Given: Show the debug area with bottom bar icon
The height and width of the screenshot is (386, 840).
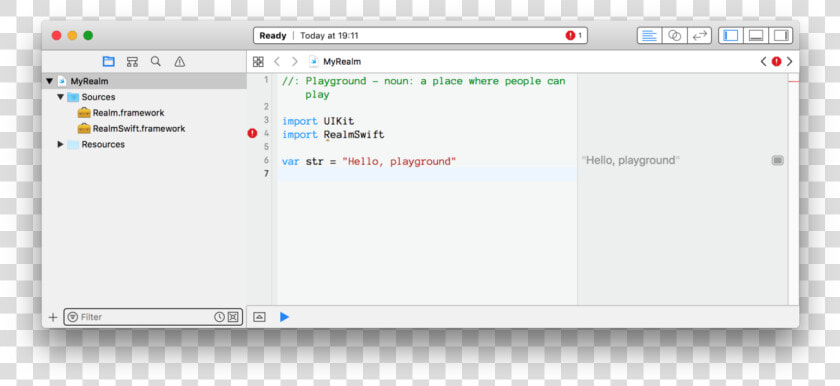Looking at the screenshot, I should pos(259,317).
